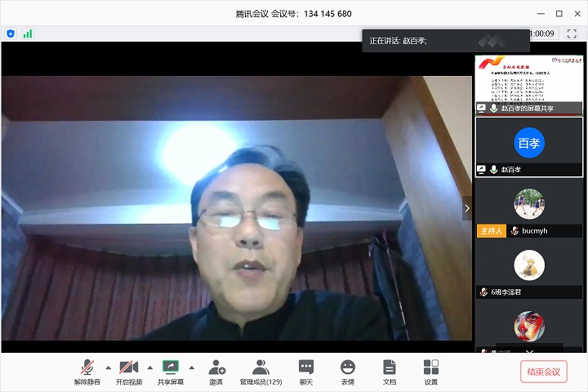Open the Settings (设置) grid icon
The width and height of the screenshot is (588, 392).
coord(431,371)
